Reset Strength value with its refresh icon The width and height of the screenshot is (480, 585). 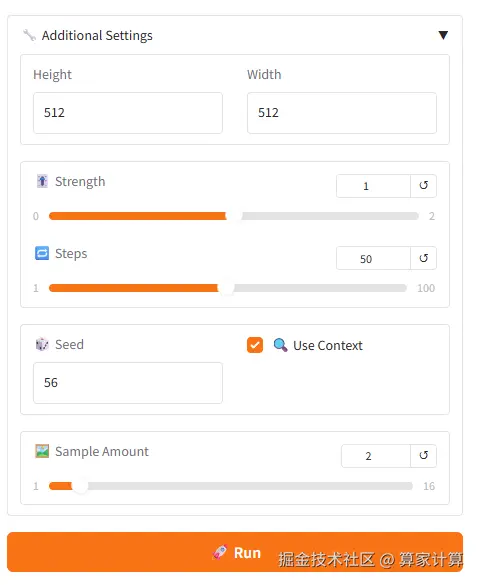[423, 186]
